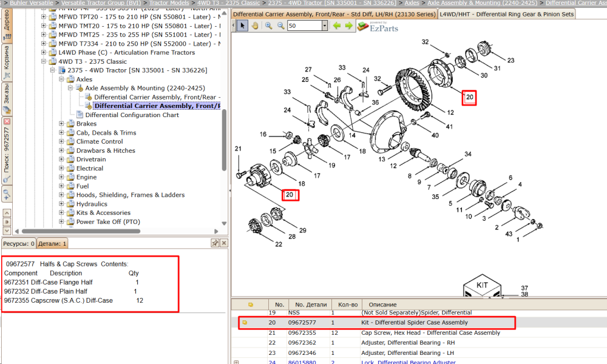607x364 pixels.
Task: Click the folder icon beside Brakes
Action: [70, 124]
